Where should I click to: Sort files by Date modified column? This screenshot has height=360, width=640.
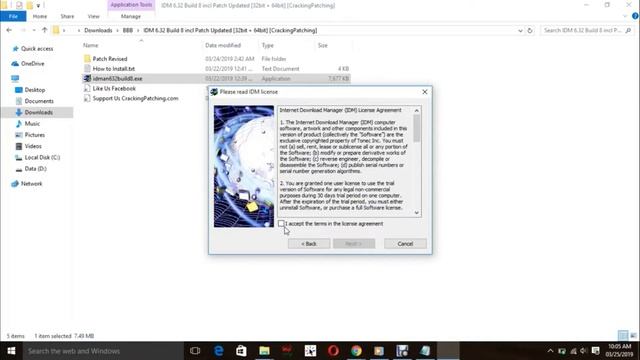click(223, 45)
